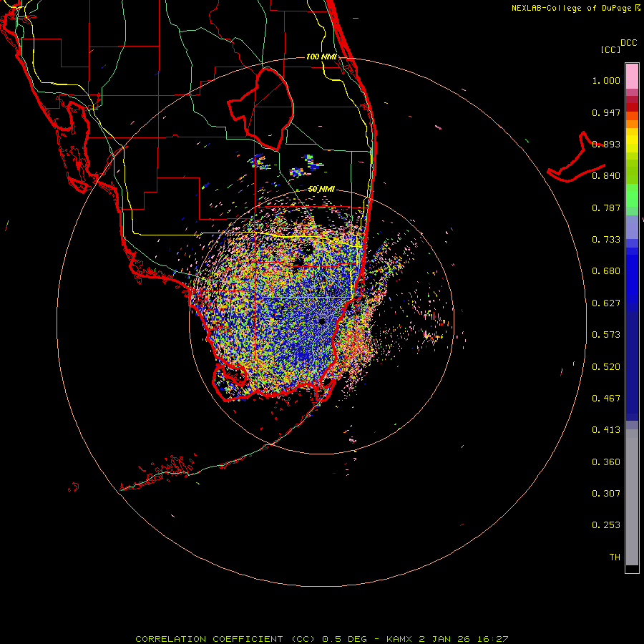Select the 0.893 scale value
644x644 pixels.
(x=606, y=144)
